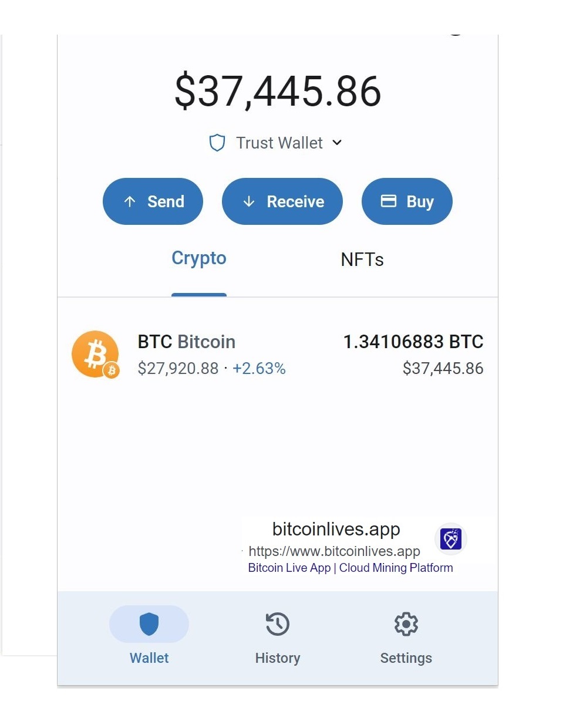Open the History clock icon

click(278, 624)
